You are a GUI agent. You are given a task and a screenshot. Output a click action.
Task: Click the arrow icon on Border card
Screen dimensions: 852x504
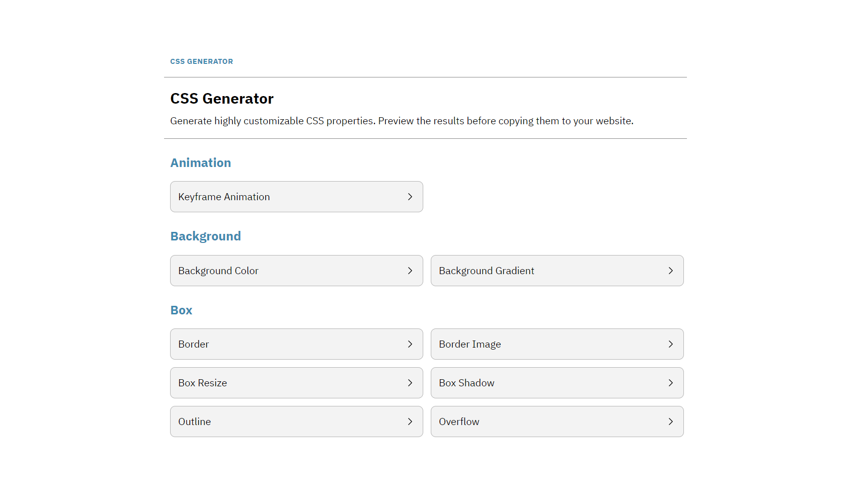pos(410,344)
